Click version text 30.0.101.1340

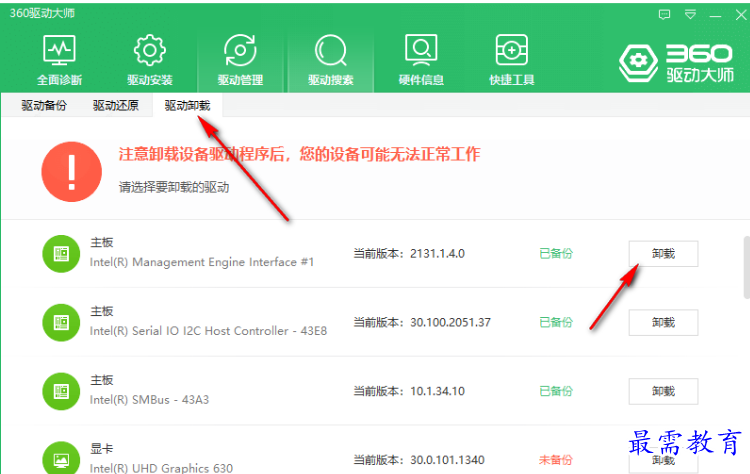[447, 460]
